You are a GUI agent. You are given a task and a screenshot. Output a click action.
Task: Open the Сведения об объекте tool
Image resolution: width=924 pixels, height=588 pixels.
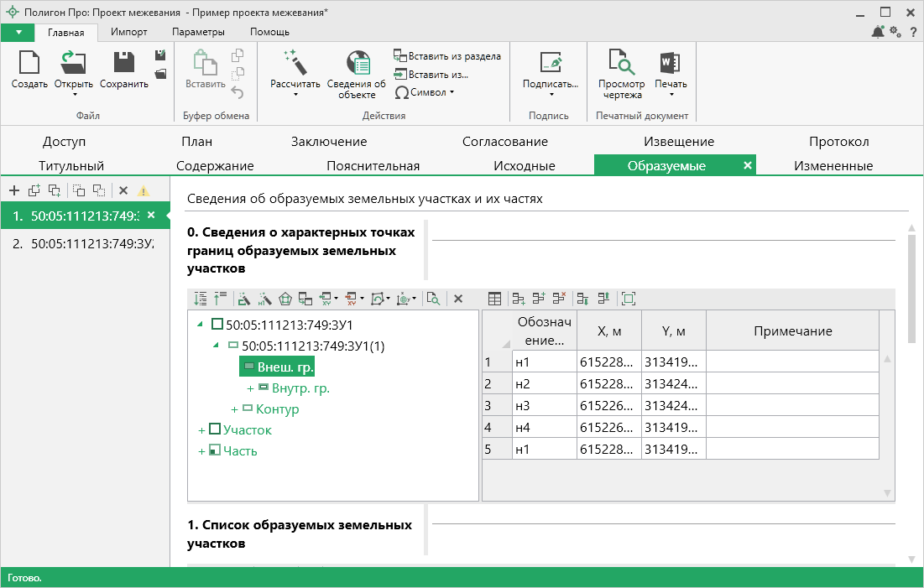point(358,73)
